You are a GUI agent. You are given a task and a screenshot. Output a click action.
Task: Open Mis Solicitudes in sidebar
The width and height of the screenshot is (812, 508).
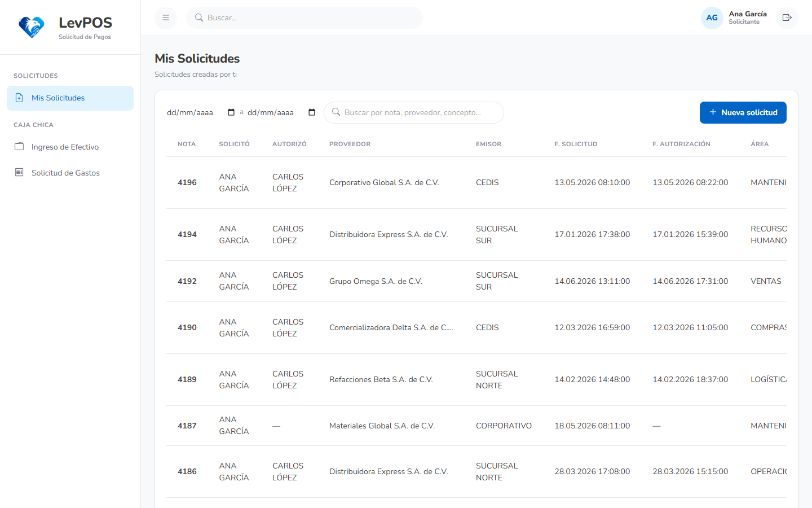point(70,98)
